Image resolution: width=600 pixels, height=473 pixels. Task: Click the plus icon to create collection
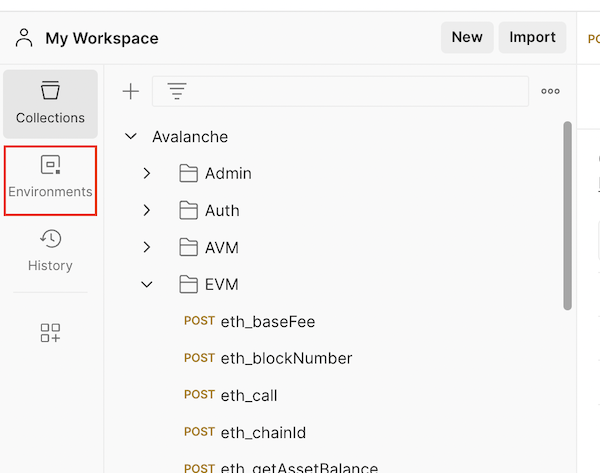tap(131, 92)
